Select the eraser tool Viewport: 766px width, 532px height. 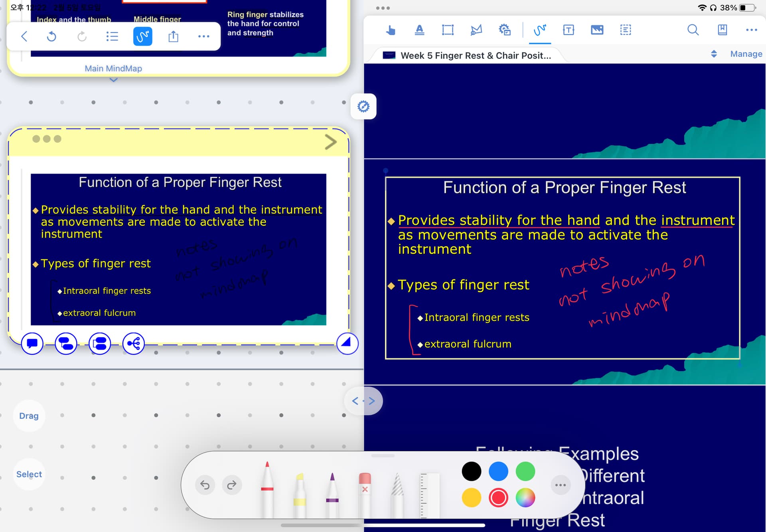365,495
